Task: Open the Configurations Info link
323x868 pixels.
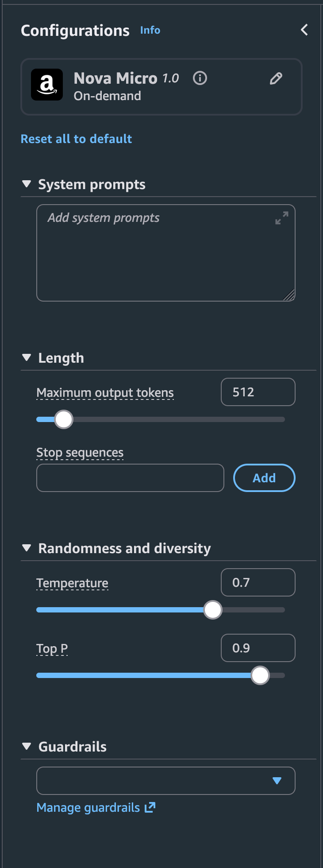Action: 150,30
